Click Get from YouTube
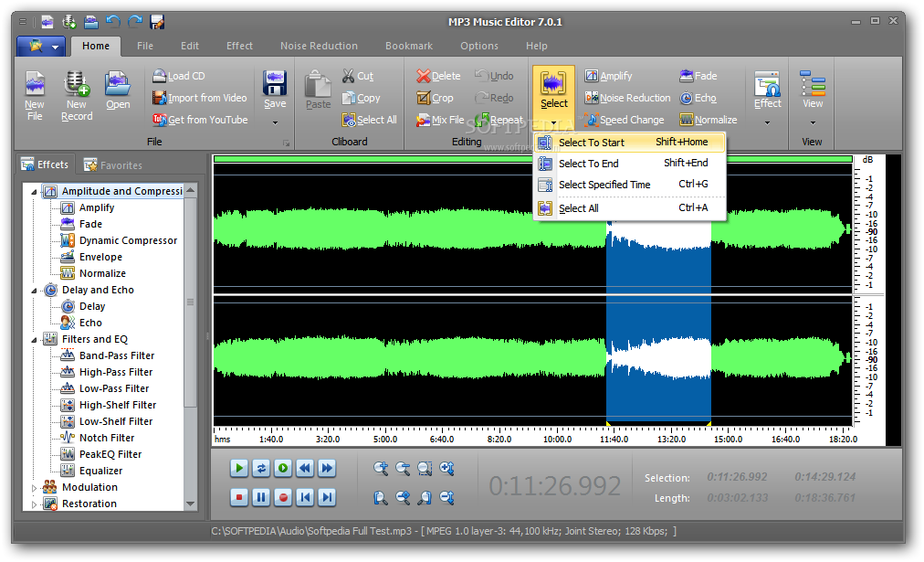This screenshot has height=562, width=924. click(200, 120)
